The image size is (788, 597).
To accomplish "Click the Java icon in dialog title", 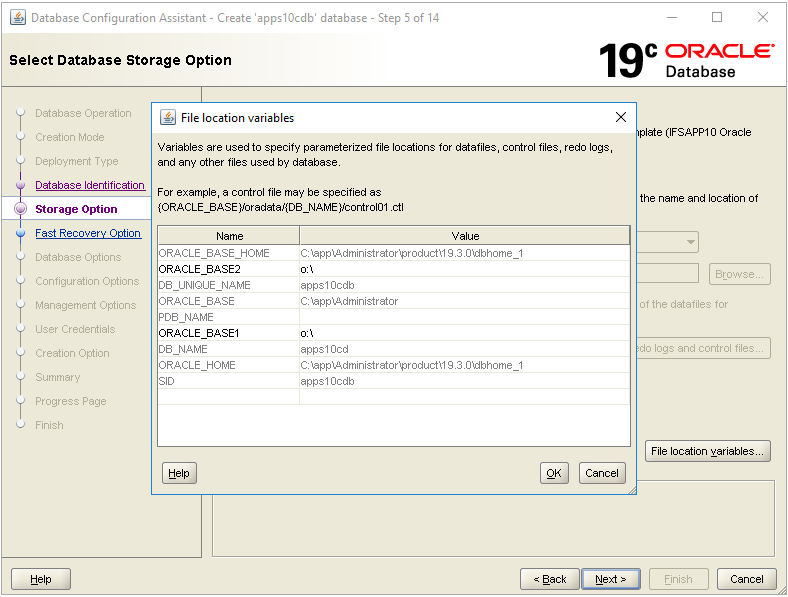I will point(168,118).
